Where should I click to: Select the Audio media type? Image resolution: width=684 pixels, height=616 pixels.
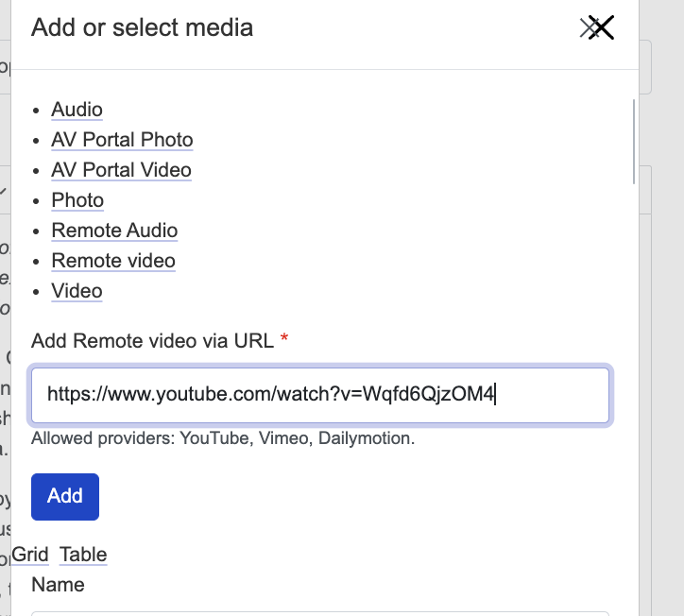(77, 110)
